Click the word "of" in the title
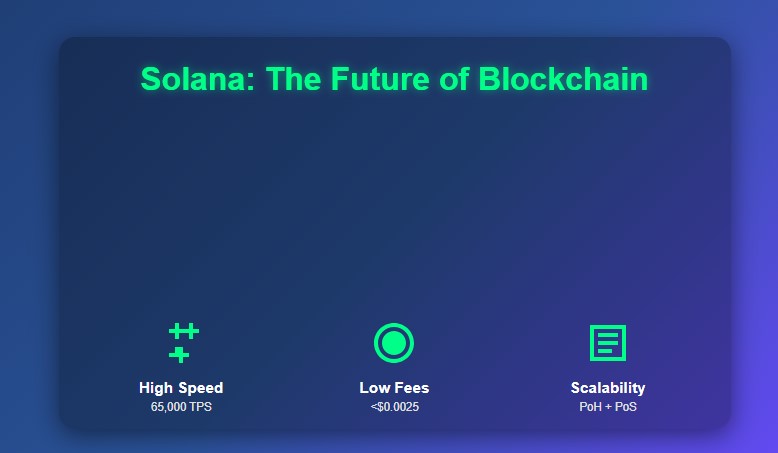Image resolution: width=778 pixels, height=453 pixels. (455, 80)
